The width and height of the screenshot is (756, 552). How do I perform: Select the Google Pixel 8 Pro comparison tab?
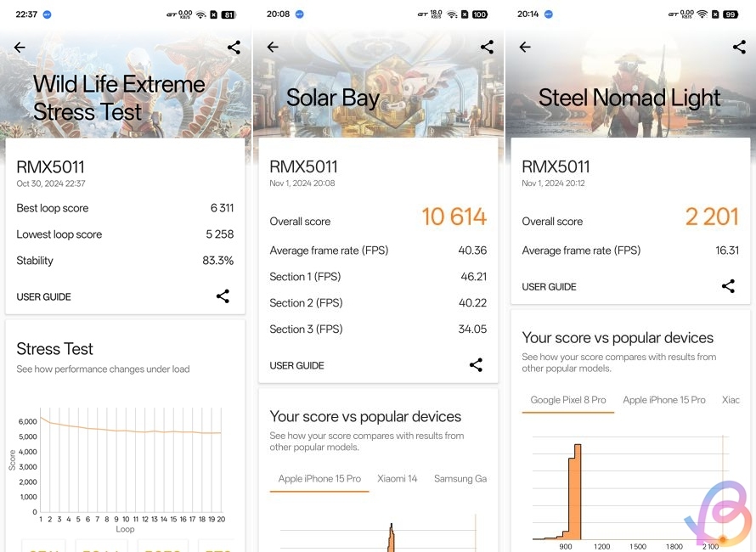pyautogui.click(x=567, y=399)
